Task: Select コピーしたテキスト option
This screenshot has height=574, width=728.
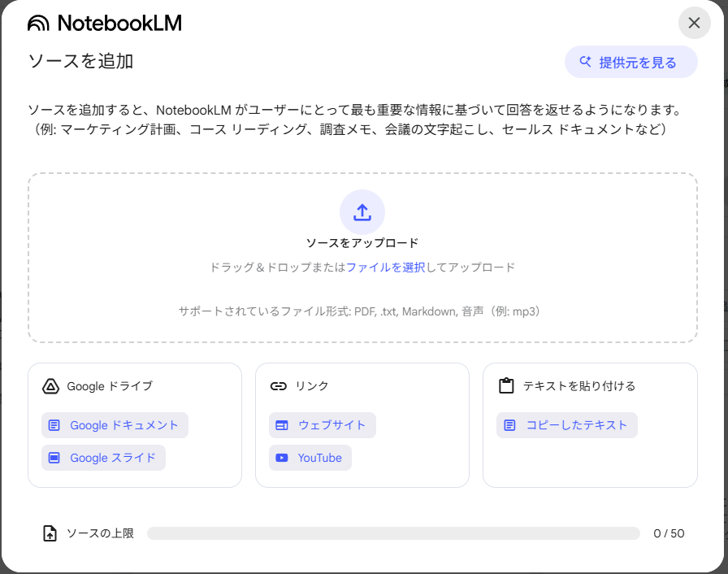Action: coord(567,425)
